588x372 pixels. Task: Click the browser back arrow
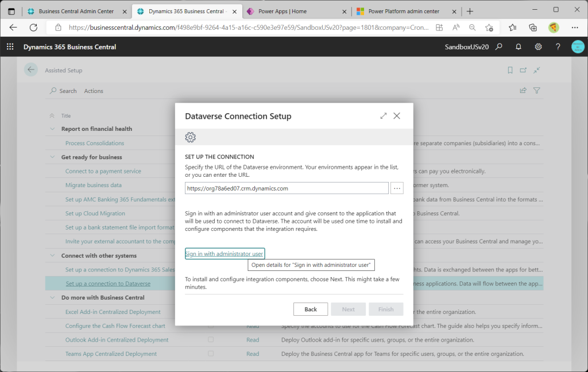click(x=13, y=28)
